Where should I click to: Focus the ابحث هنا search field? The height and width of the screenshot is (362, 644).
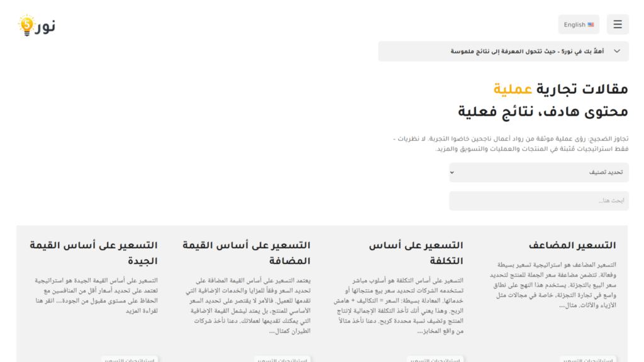[539, 200]
